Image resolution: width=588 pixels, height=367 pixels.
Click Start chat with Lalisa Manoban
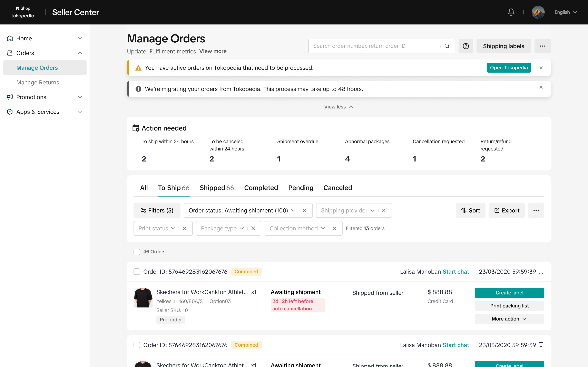pyautogui.click(x=455, y=272)
